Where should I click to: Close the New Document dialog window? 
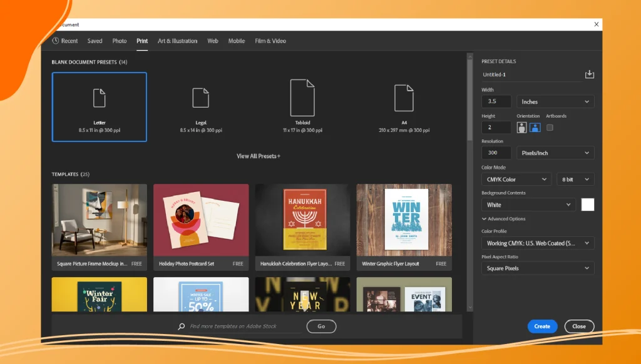(597, 24)
